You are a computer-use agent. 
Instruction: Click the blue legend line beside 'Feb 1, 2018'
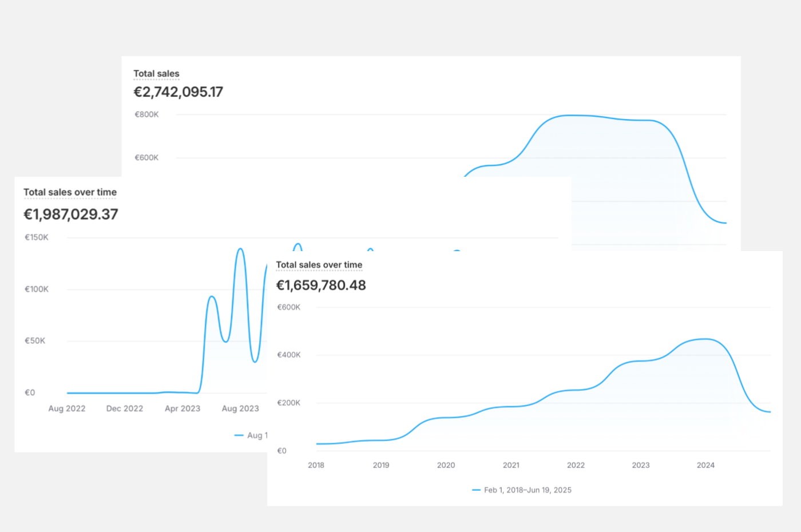point(476,490)
